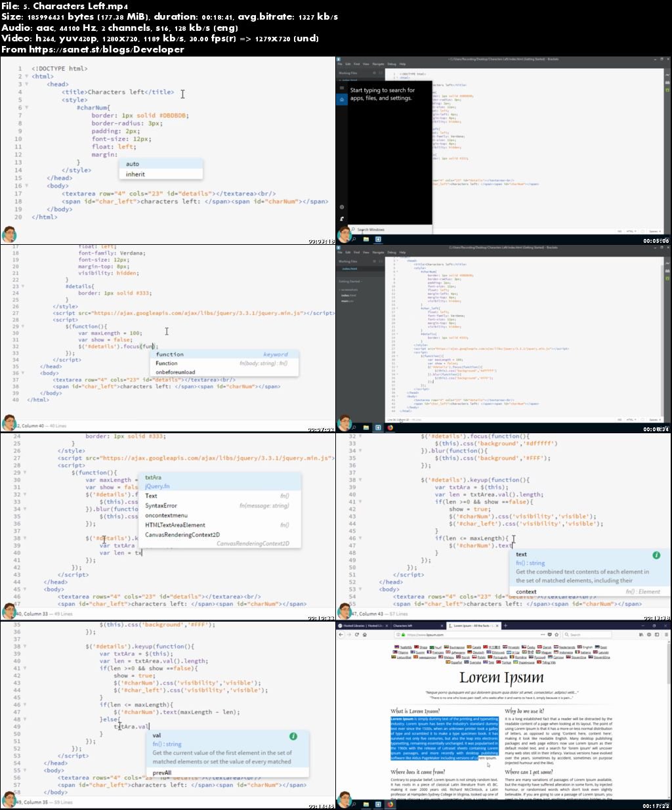Viewport: 672px width, 810px height.
Task: Click the Firefox reload page icon
Action: tap(356, 635)
